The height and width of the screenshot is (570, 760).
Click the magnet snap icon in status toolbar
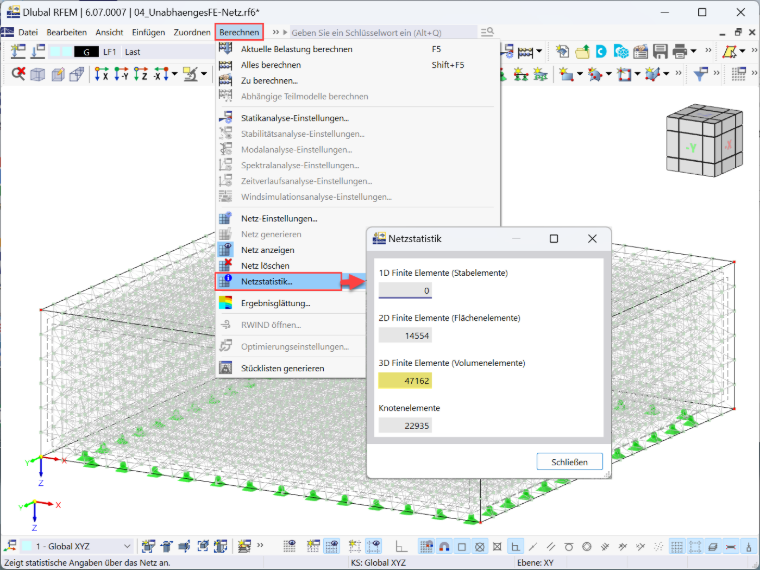pyautogui.click(x=443, y=546)
